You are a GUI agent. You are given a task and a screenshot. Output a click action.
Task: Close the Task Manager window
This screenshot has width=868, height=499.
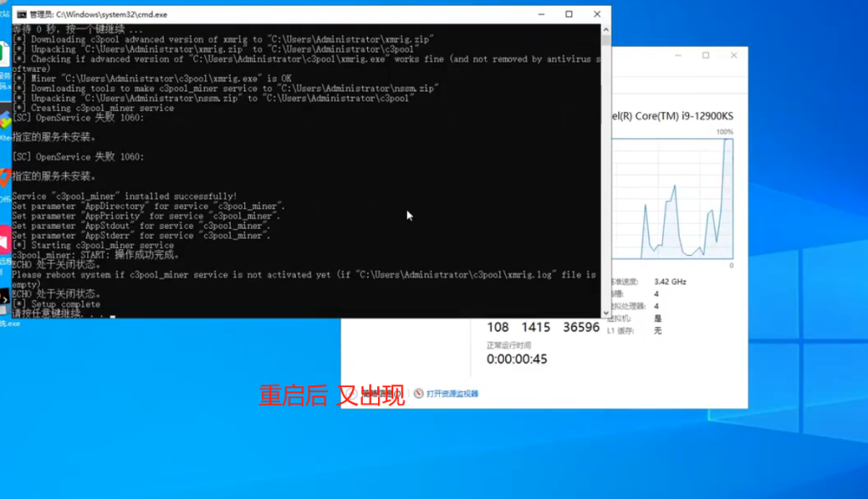(x=734, y=55)
